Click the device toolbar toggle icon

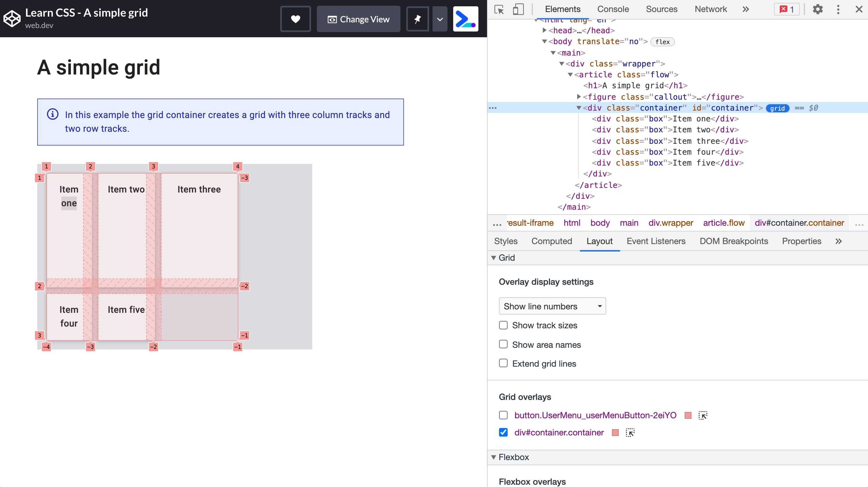pyautogui.click(x=517, y=9)
